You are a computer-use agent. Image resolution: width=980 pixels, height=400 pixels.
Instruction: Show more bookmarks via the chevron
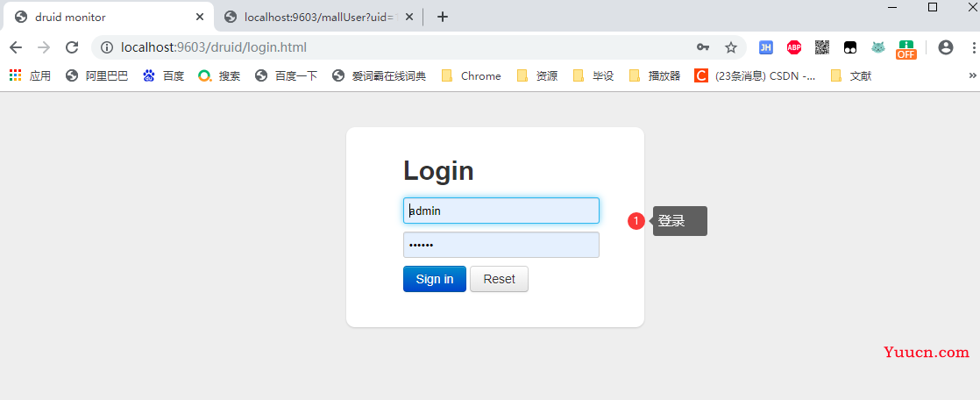972,75
